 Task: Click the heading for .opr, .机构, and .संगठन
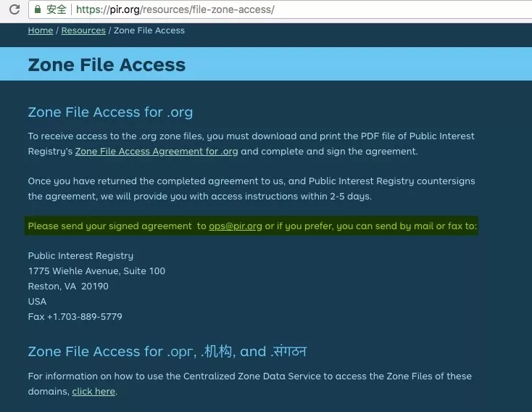click(167, 352)
